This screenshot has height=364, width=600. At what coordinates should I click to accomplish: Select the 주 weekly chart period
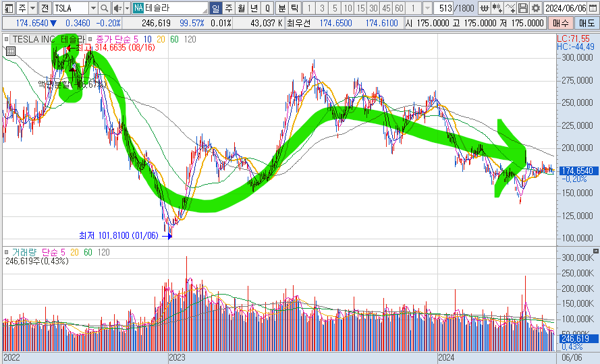click(x=228, y=8)
